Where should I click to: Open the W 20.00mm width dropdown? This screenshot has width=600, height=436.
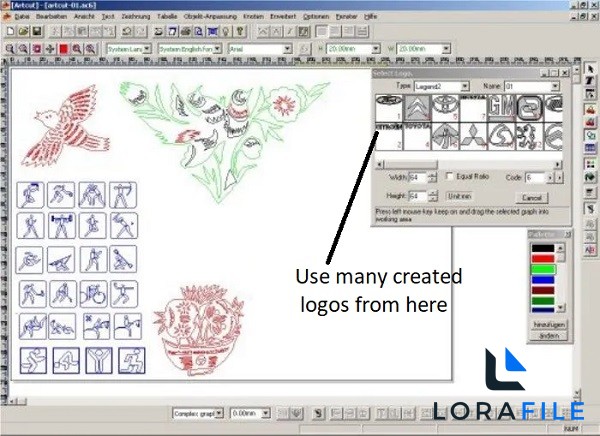point(446,49)
